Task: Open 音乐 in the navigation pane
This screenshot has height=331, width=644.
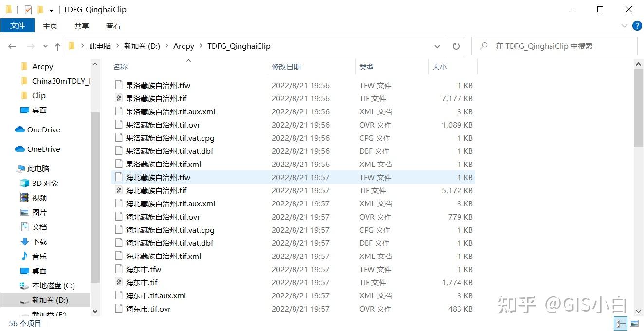Action: [39, 257]
